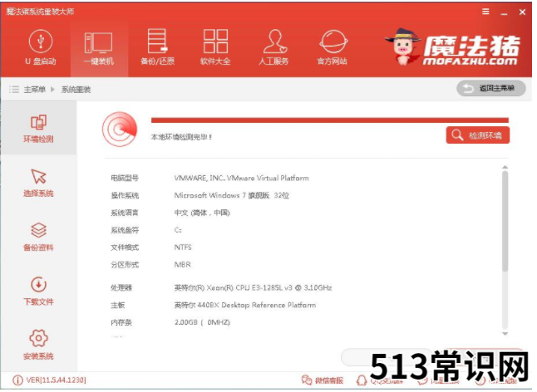
Task: Click the 电脑型号 label
Action: pos(125,179)
